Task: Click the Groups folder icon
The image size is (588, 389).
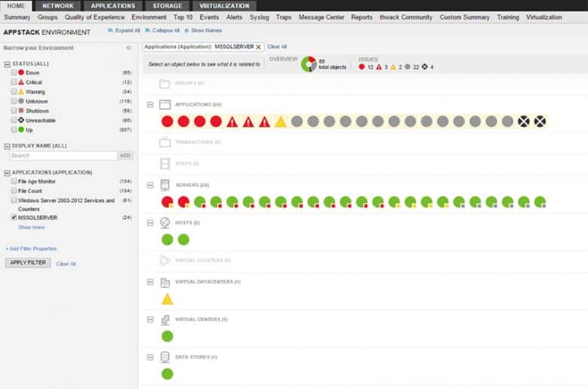Action: pos(165,83)
